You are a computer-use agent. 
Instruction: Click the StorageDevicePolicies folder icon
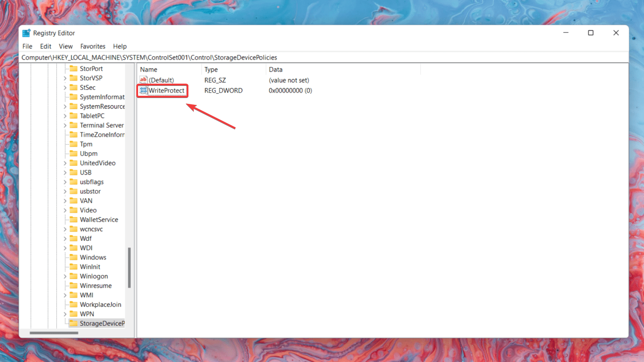(x=73, y=323)
